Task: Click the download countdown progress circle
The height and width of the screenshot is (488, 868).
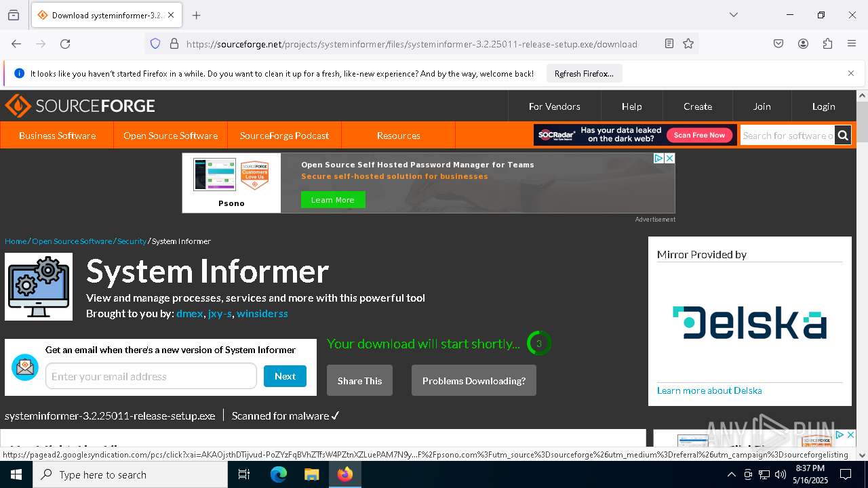Action: tap(539, 344)
